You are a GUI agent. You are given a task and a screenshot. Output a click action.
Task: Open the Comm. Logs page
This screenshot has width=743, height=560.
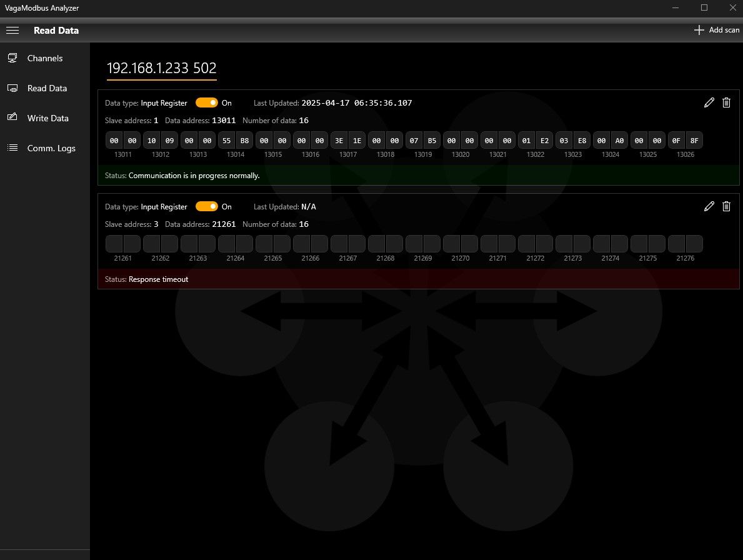click(45, 148)
